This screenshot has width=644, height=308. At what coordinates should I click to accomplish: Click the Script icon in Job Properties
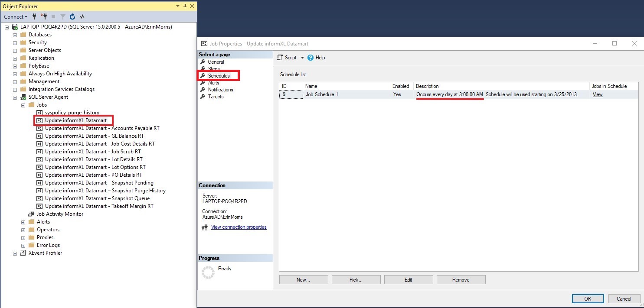tap(280, 58)
